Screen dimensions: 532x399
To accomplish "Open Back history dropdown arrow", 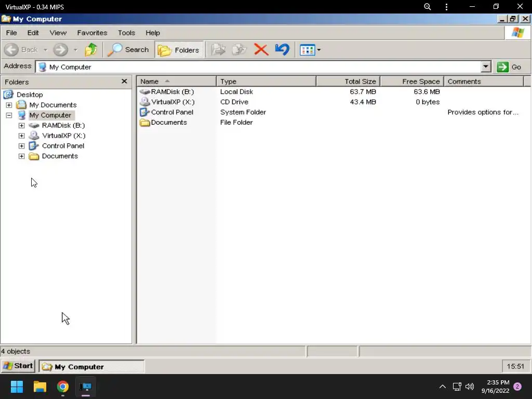I will [45, 50].
